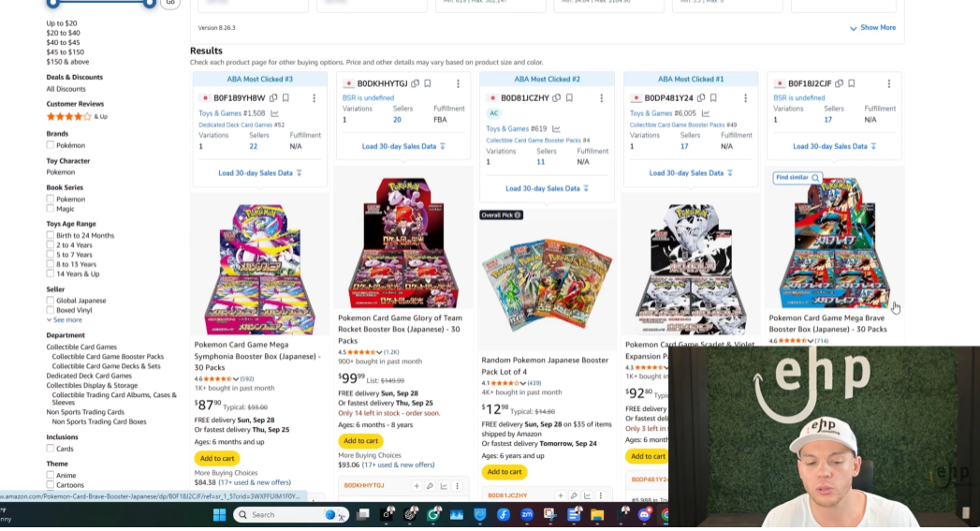Screen dimensions: 980x531
Task: Bookmark product B0DKHHYTGJ
Action: click(428, 83)
